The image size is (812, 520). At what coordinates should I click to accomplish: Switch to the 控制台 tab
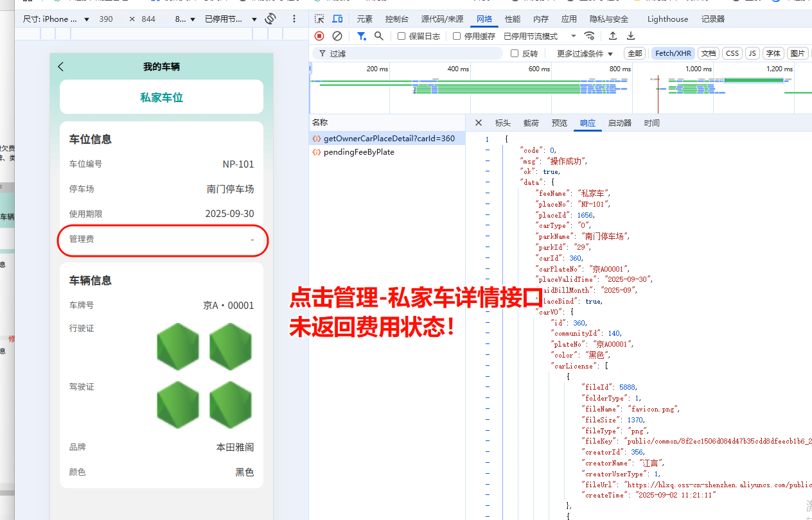pos(396,19)
